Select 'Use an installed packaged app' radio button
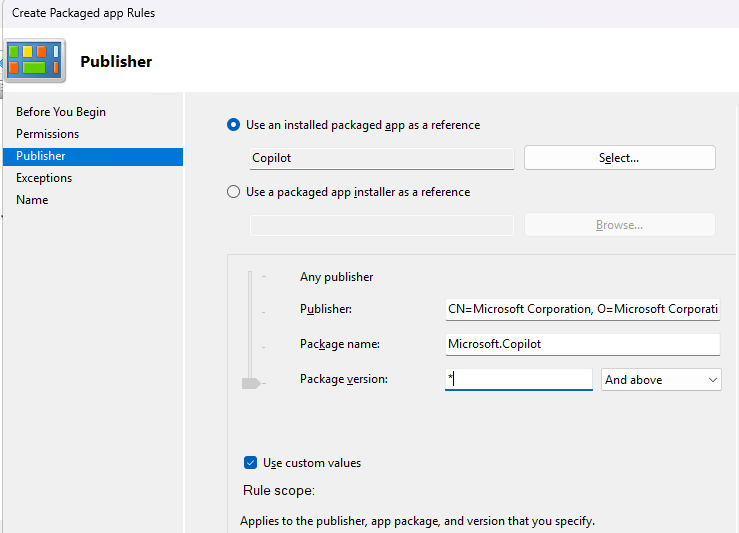739x533 pixels. tap(233, 125)
